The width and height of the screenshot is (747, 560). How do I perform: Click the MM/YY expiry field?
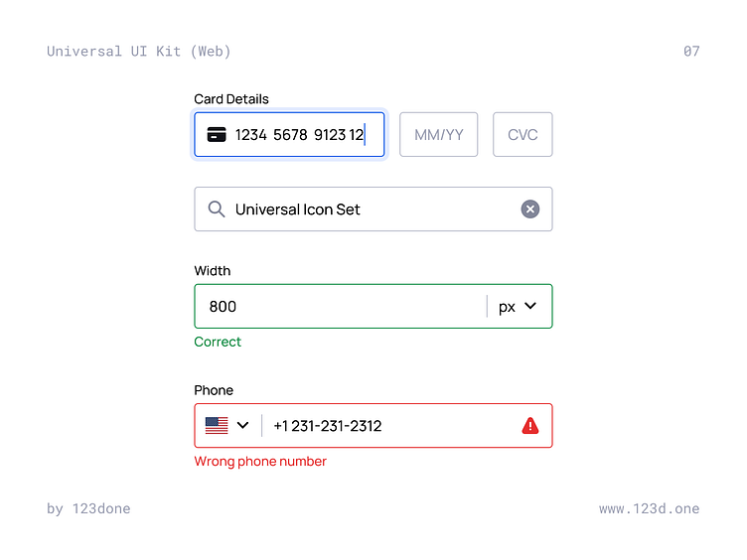pos(438,135)
